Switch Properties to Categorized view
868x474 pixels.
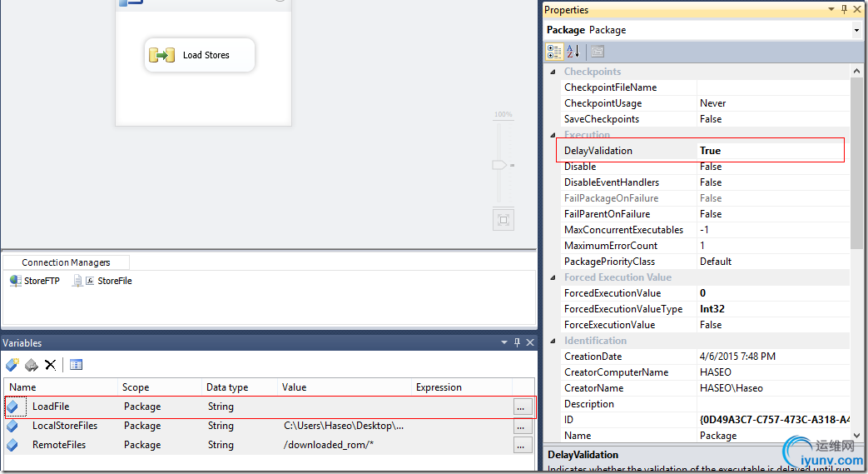[554, 52]
